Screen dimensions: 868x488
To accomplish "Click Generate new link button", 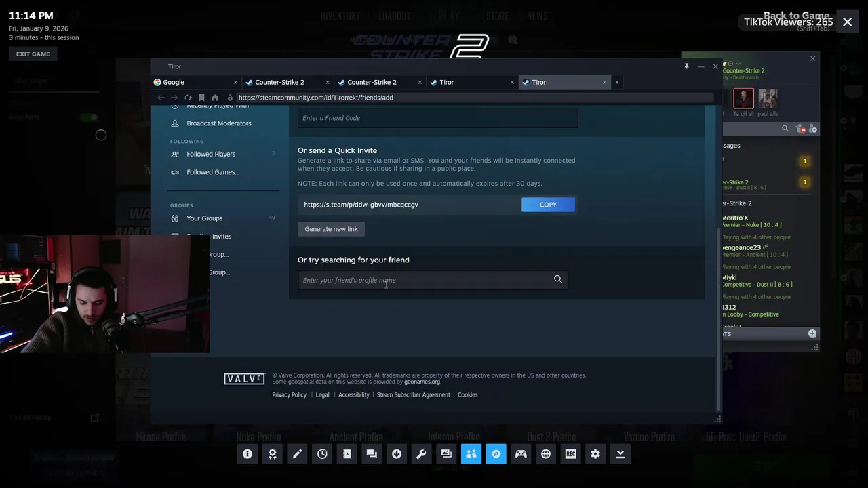I will pyautogui.click(x=331, y=229).
